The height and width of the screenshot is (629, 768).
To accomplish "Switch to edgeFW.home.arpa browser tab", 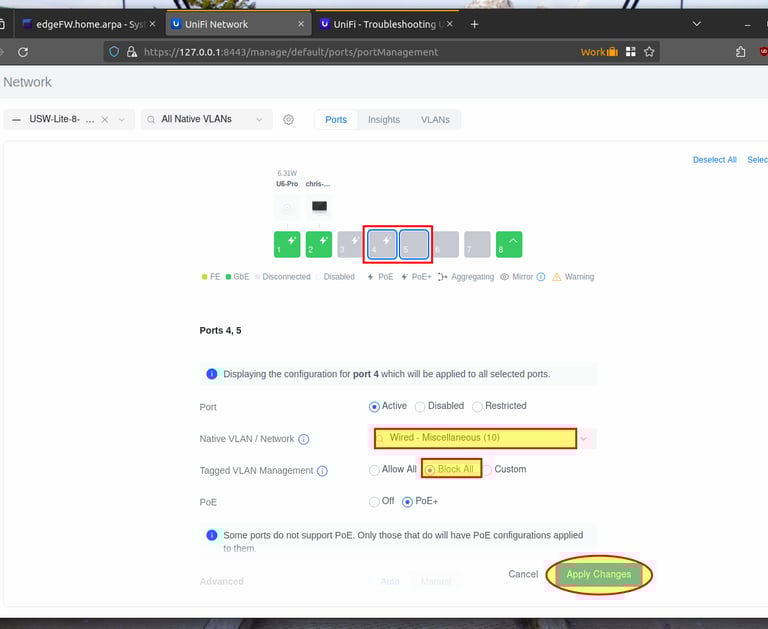I will (x=89, y=24).
